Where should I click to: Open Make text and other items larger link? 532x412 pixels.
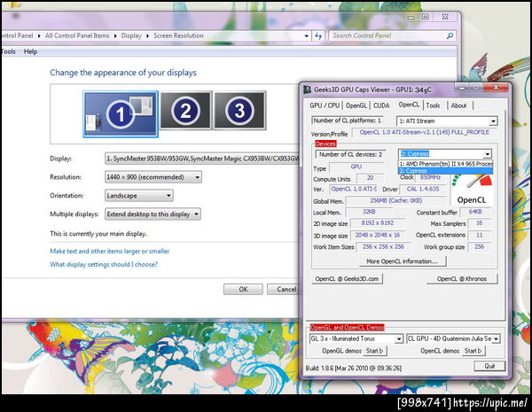coord(110,252)
